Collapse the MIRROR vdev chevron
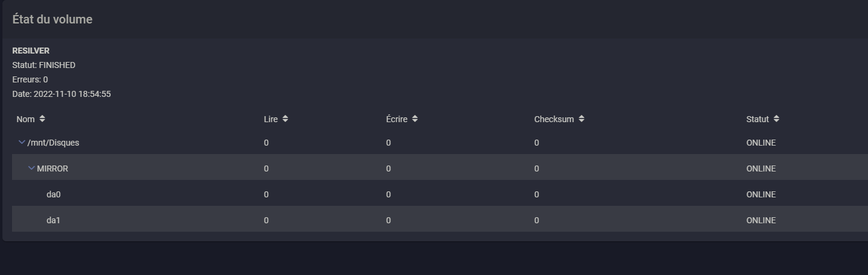Screen dimensions: 868x275 click(32, 168)
